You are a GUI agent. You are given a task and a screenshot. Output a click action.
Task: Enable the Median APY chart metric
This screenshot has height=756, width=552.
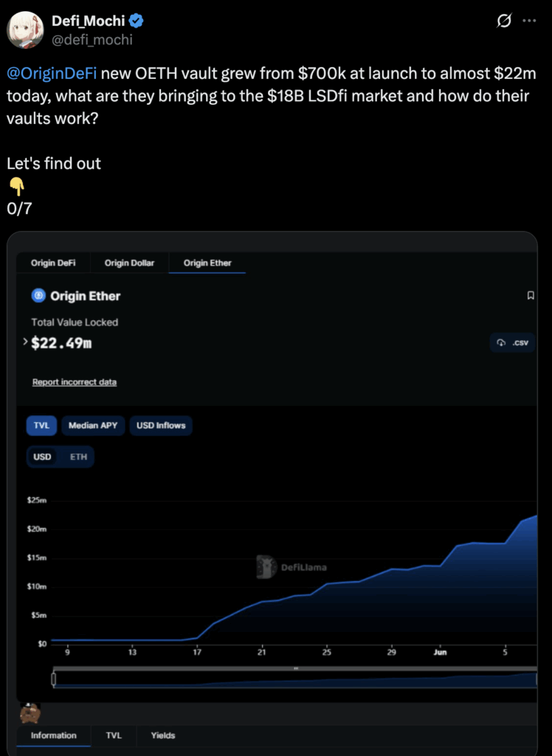point(93,425)
